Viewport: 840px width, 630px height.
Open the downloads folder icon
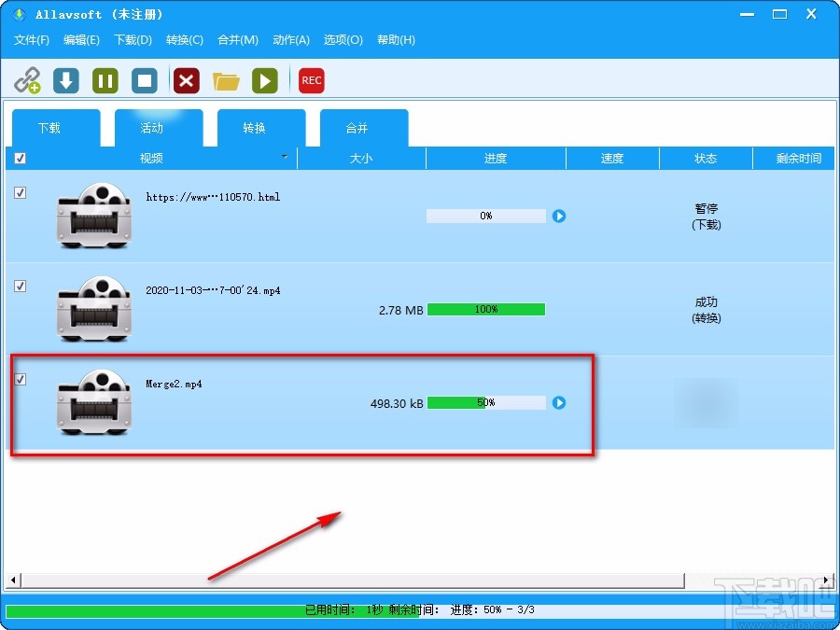click(226, 80)
